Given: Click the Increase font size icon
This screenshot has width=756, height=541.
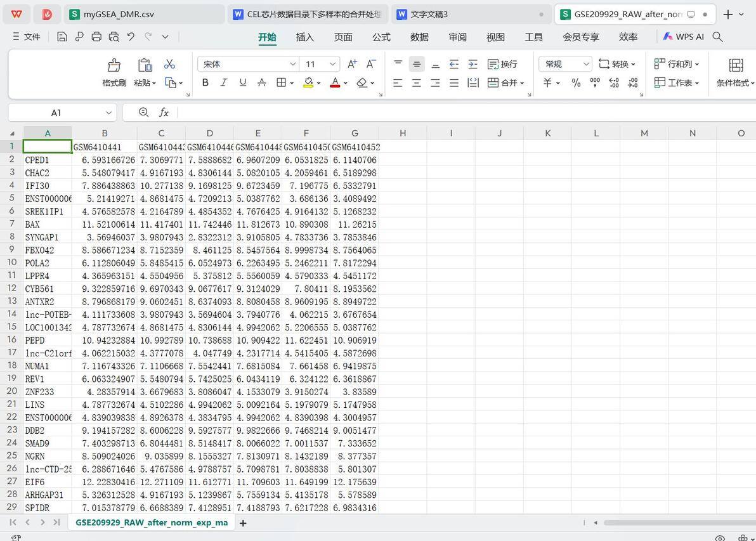Looking at the screenshot, I should click(x=353, y=64).
